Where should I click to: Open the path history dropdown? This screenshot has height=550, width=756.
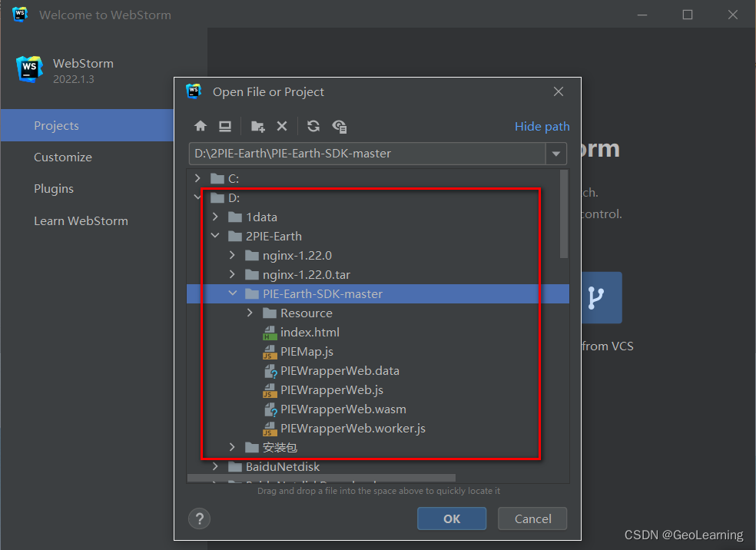(556, 154)
